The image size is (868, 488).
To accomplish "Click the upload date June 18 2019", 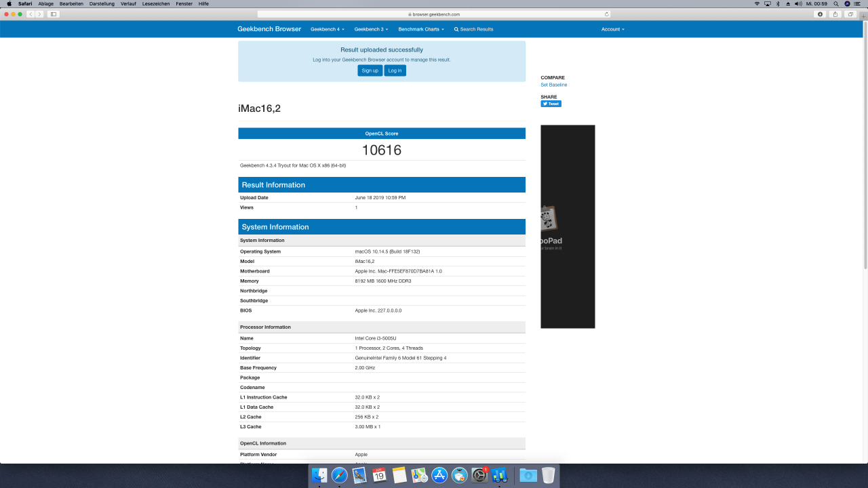I will click(380, 198).
